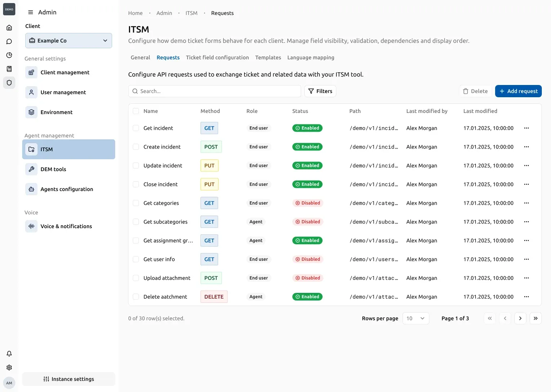Viewport: 551px width, 392px height.
Task: Open the Filters button
Action: tap(320, 91)
